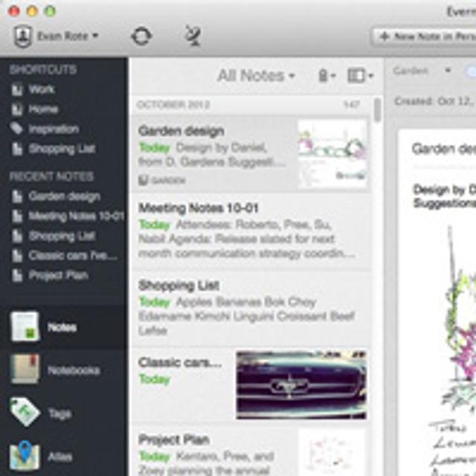Select the Shopping List note card
Viewport: 476px width, 476px height.
(251, 309)
